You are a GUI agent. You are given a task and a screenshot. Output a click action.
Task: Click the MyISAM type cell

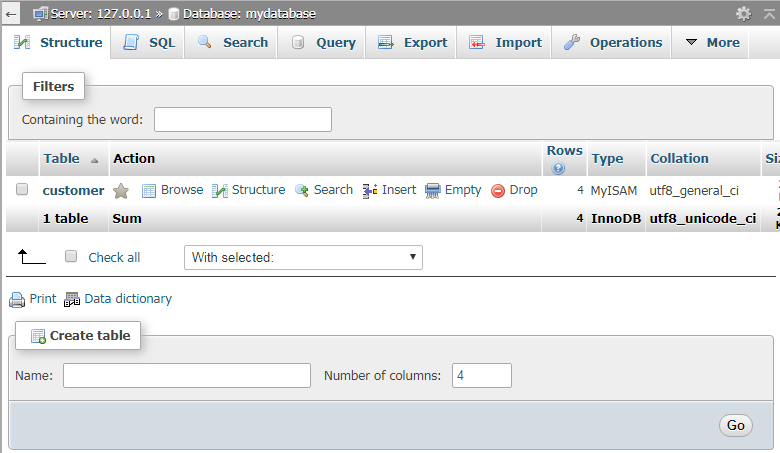(x=614, y=190)
